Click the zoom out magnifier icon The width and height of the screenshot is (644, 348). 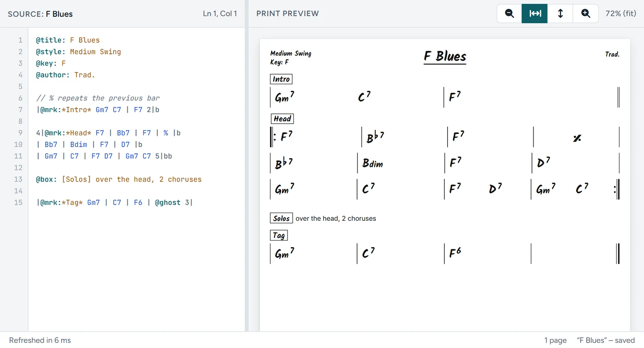click(x=510, y=13)
